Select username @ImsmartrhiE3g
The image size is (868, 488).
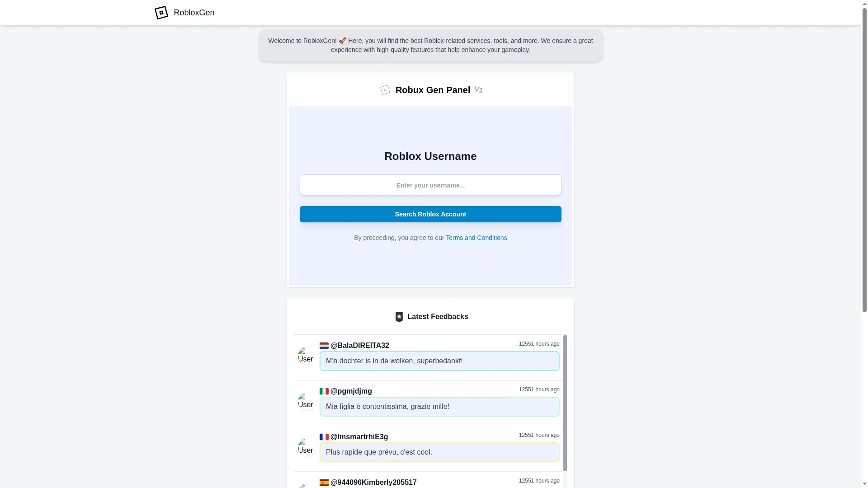tap(359, 437)
